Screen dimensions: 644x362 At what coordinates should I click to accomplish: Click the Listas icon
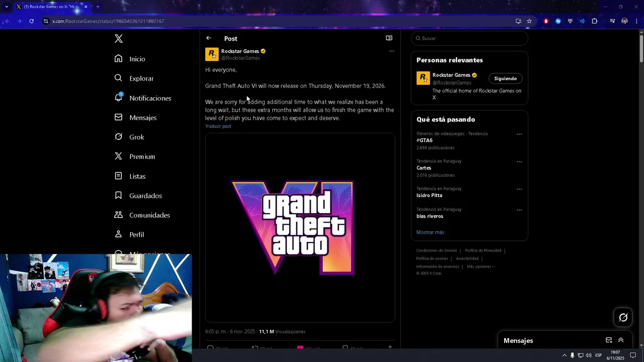click(118, 176)
